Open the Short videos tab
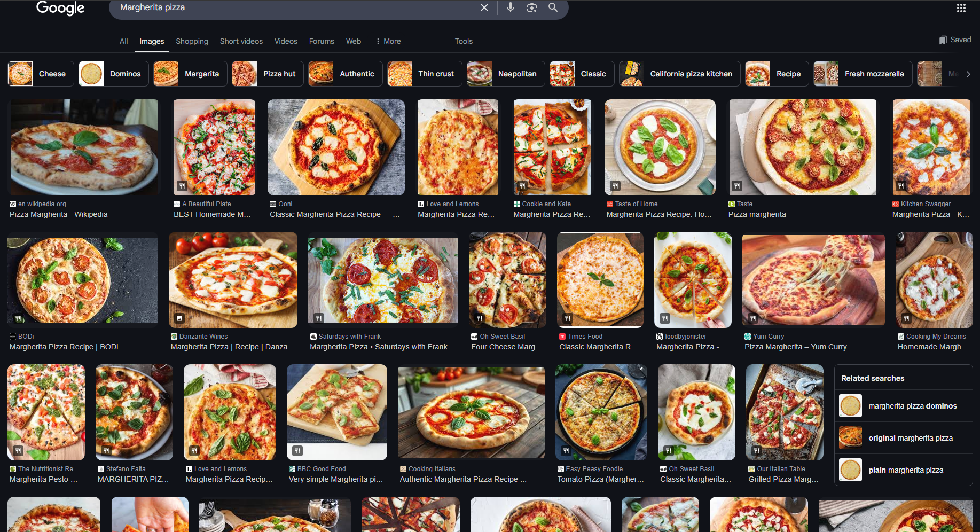980x532 pixels. 241,41
